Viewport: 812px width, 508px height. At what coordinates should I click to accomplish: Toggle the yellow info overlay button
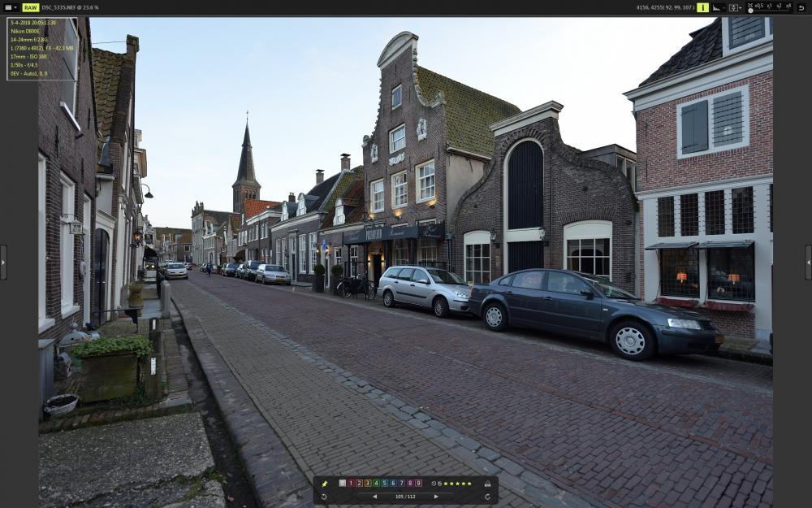click(702, 8)
